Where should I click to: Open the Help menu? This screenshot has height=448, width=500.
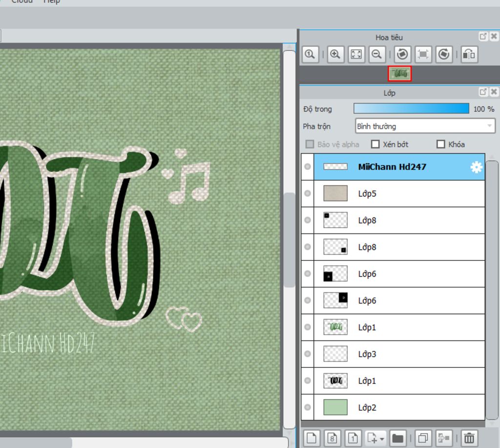click(51, 1)
